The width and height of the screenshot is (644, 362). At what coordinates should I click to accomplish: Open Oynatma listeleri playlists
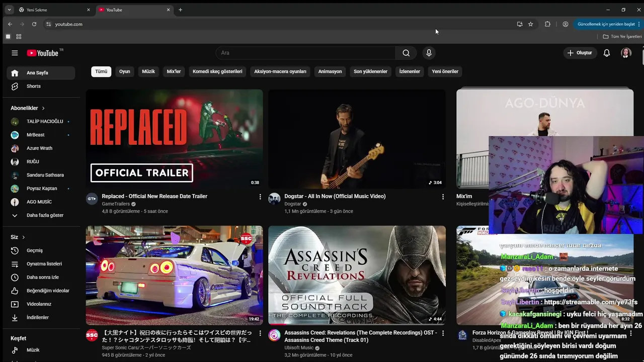tap(41, 264)
